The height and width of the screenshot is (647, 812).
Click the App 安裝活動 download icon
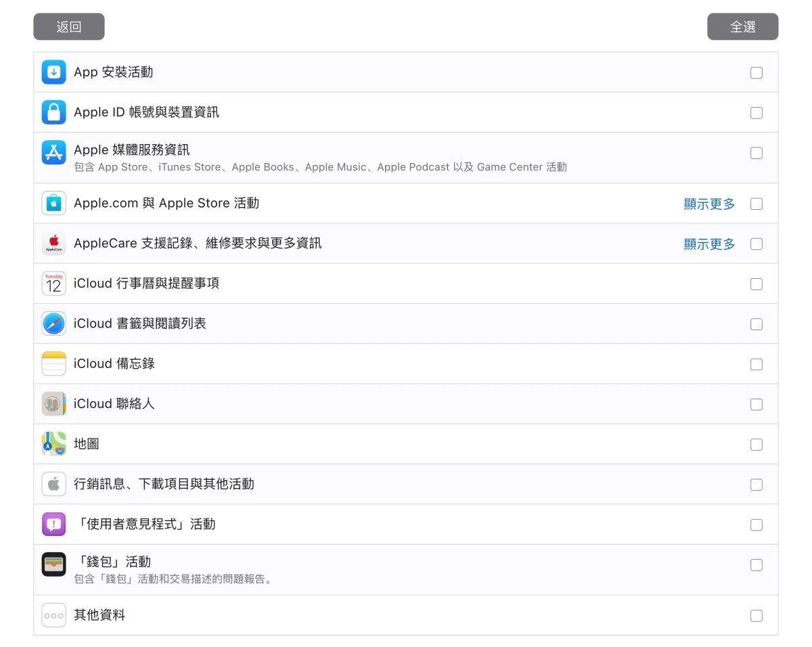(x=53, y=72)
